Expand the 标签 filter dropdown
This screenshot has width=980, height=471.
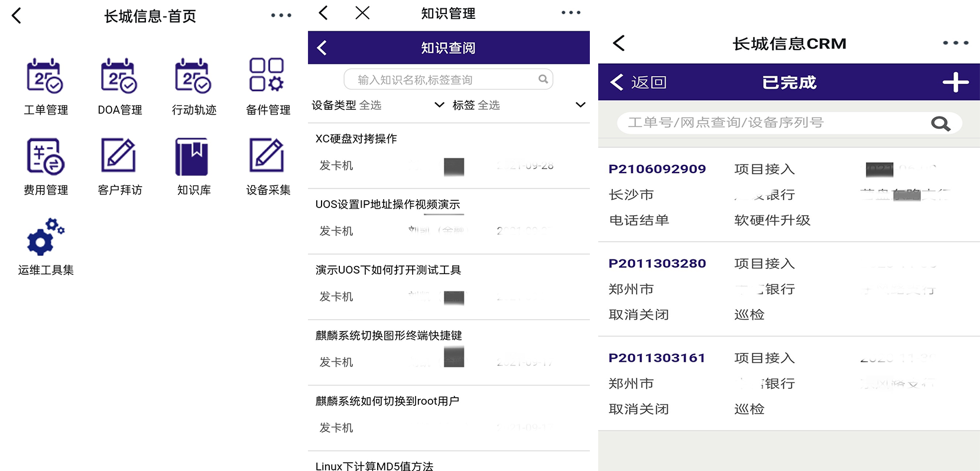pyautogui.click(x=580, y=105)
